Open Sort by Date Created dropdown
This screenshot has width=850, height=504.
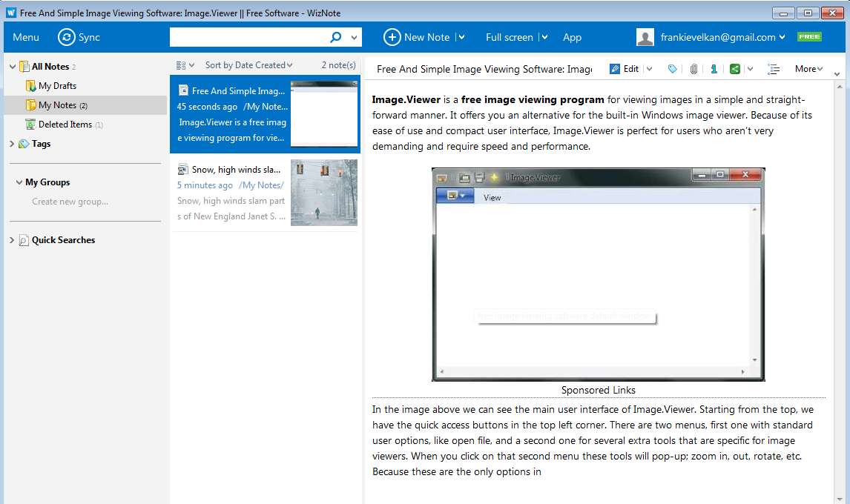[248, 65]
